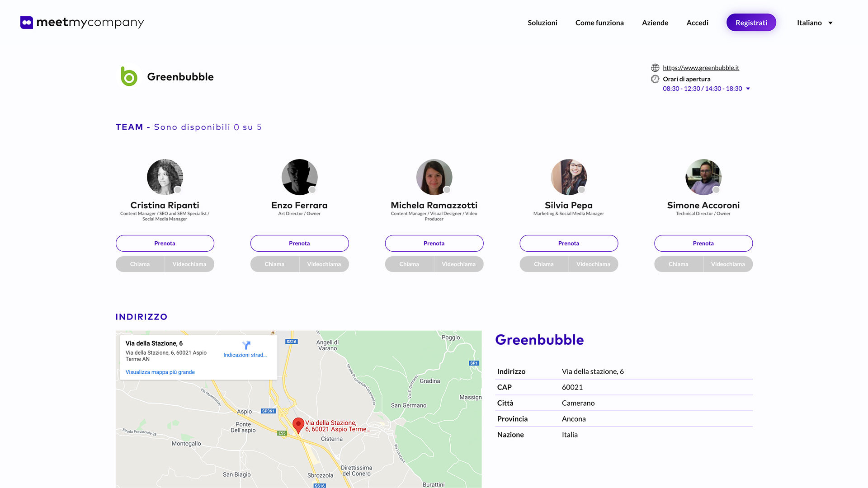
Task: Go to Come funziona page
Action: coord(599,23)
